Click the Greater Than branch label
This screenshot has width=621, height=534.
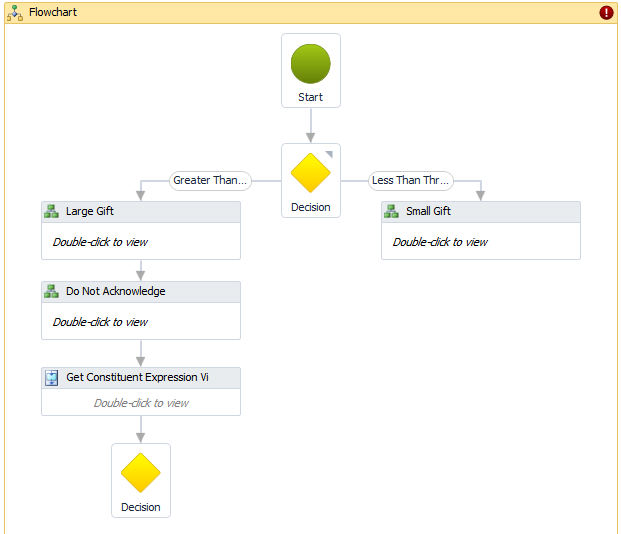point(210,181)
